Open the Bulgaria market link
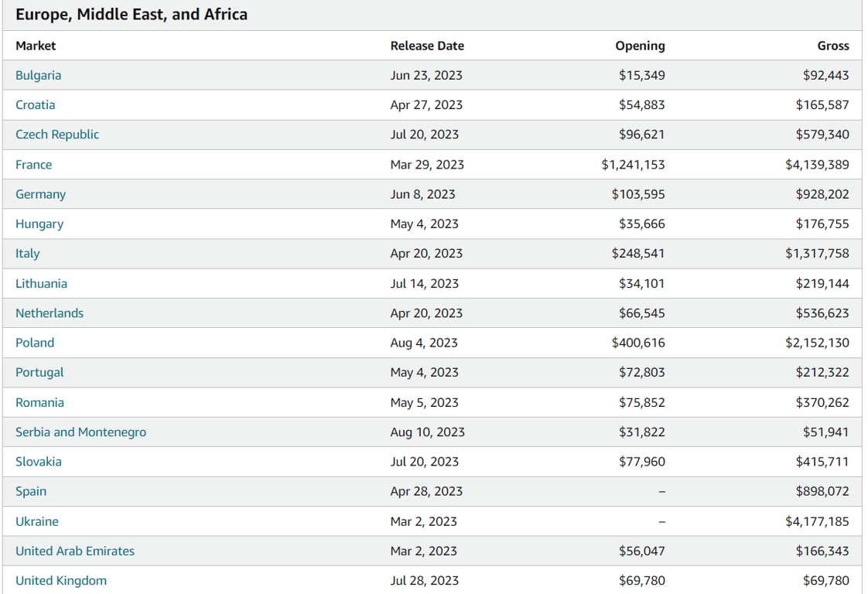 coord(38,75)
